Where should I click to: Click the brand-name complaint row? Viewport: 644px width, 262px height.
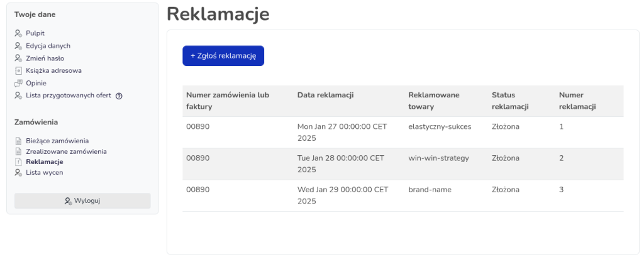click(x=402, y=195)
